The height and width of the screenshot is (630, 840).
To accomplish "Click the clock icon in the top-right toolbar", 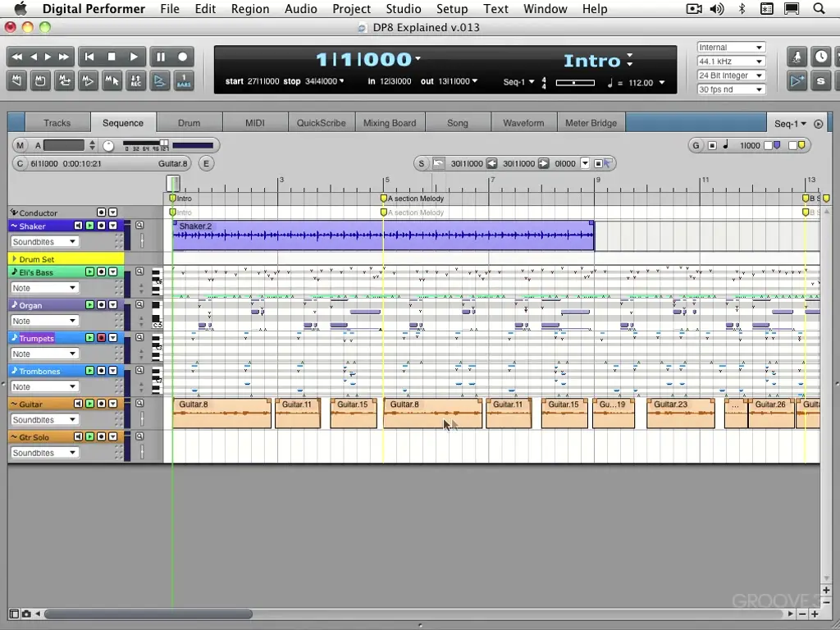I will 821,56.
